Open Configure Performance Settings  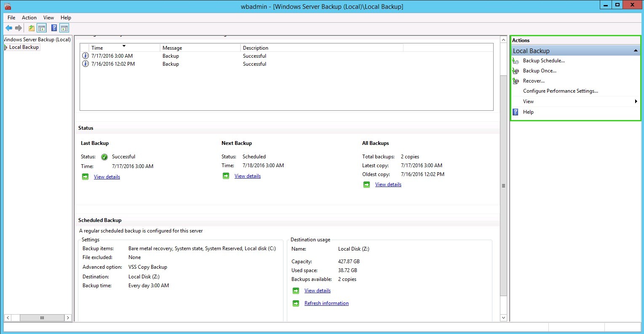[560, 91]
